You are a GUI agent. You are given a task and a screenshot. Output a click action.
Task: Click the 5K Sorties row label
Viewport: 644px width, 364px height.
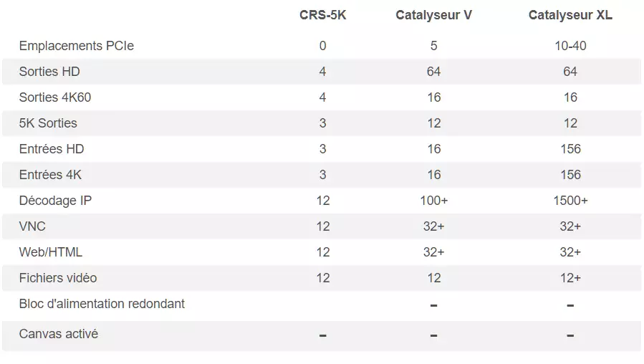point(48,123)
